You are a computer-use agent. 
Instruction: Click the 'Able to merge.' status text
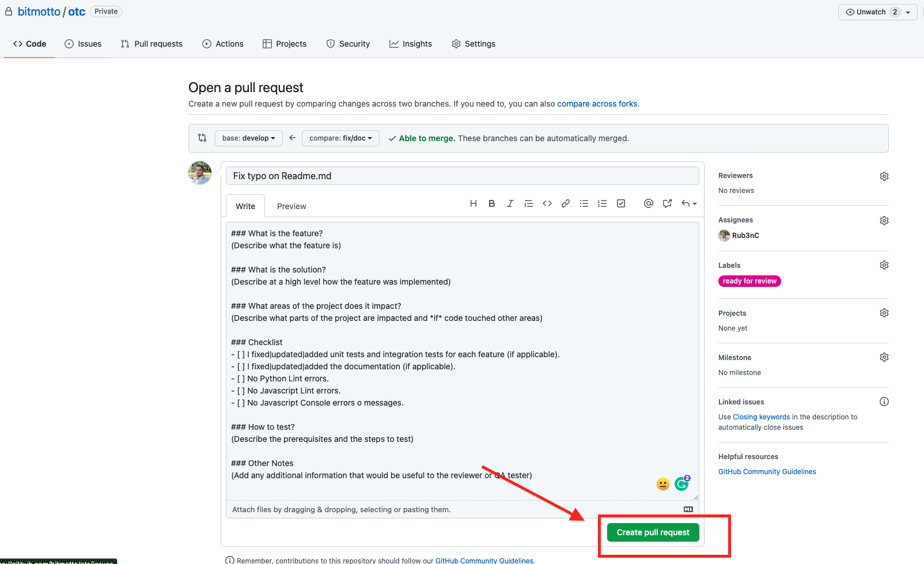pyautogui.click(x=427, y=138)
